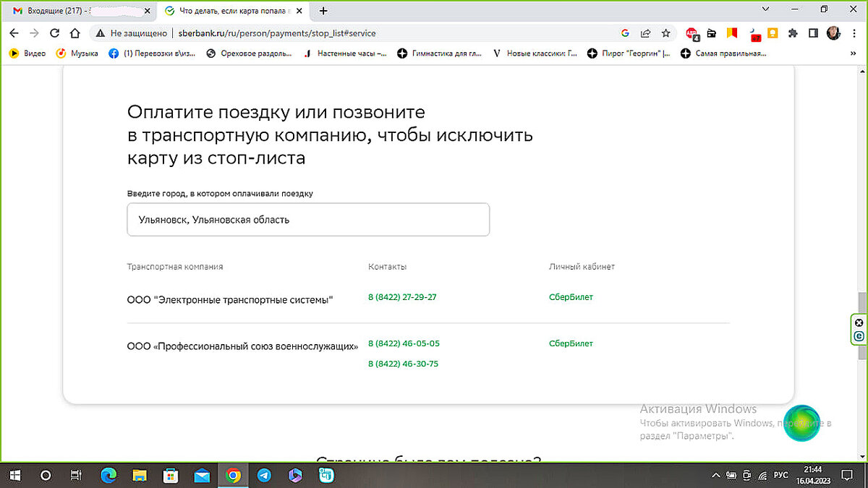
Task: Click the 'Не защищено' security label
Action: tap(133, 33)
